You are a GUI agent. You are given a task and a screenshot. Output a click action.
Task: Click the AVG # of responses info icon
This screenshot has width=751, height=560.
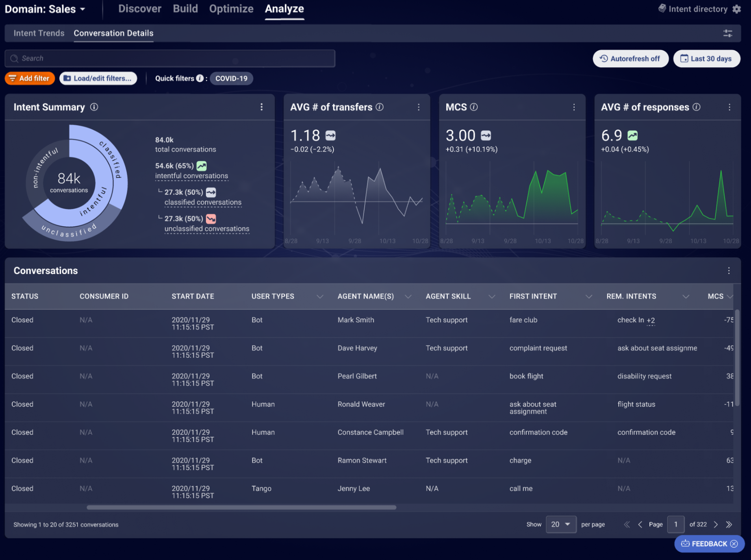[x=697, y=107]
